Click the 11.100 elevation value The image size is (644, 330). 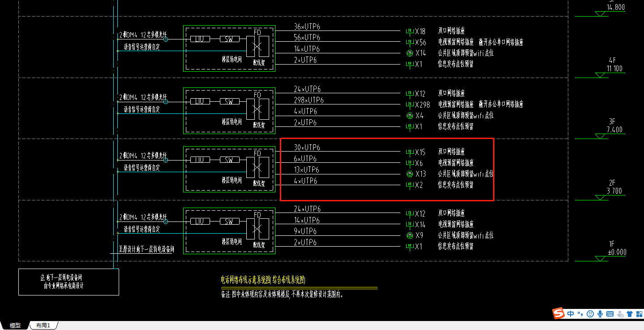[x=615, y=69]
